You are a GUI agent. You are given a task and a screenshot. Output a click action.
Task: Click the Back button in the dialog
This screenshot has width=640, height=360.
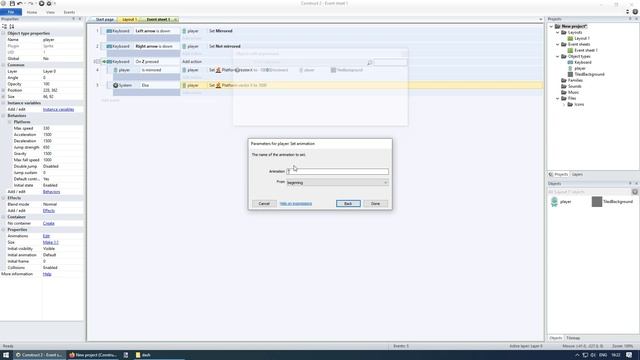click(x=348, y=203)
